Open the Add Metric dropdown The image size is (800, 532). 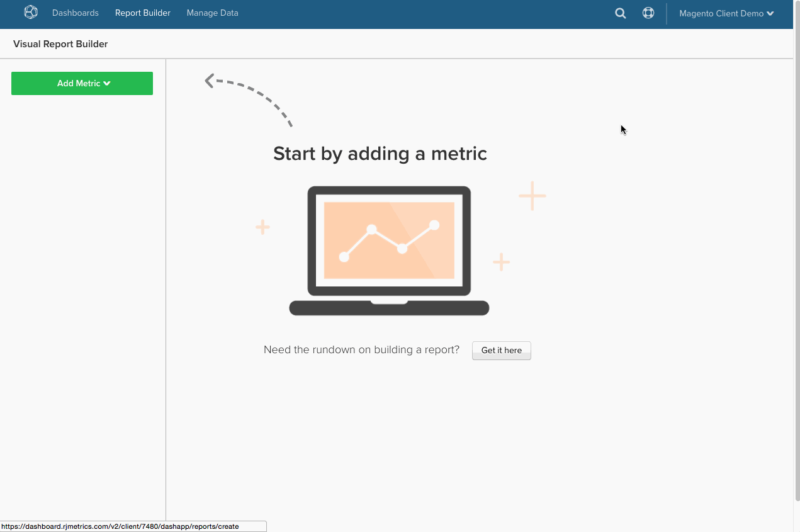pos(82,83)
